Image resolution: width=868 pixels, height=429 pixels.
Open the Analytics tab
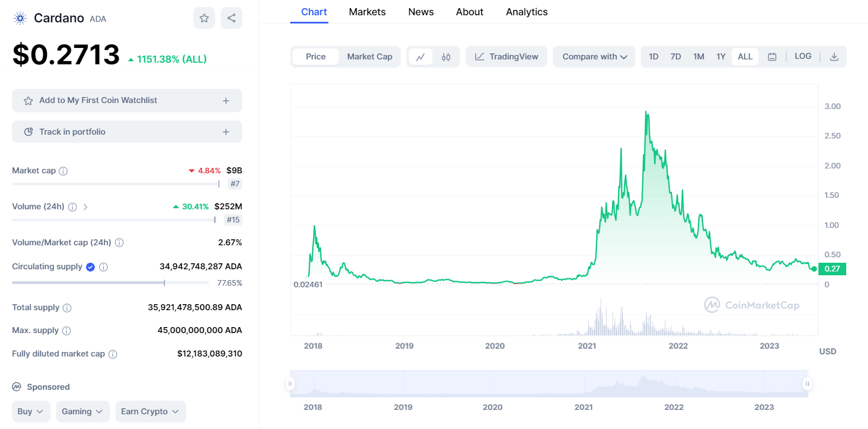pos(527,12)
